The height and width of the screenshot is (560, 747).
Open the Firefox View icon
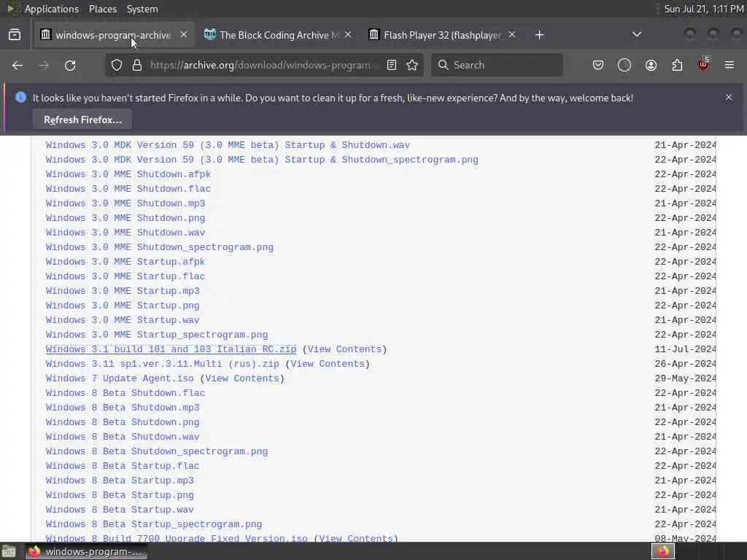(x=15, y=35)
